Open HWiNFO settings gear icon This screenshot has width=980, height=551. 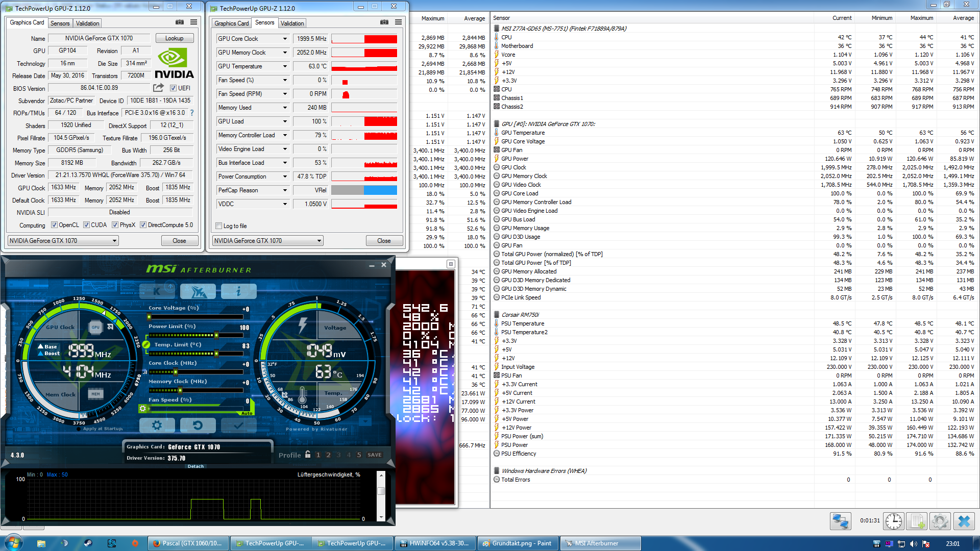coord(940,521)
